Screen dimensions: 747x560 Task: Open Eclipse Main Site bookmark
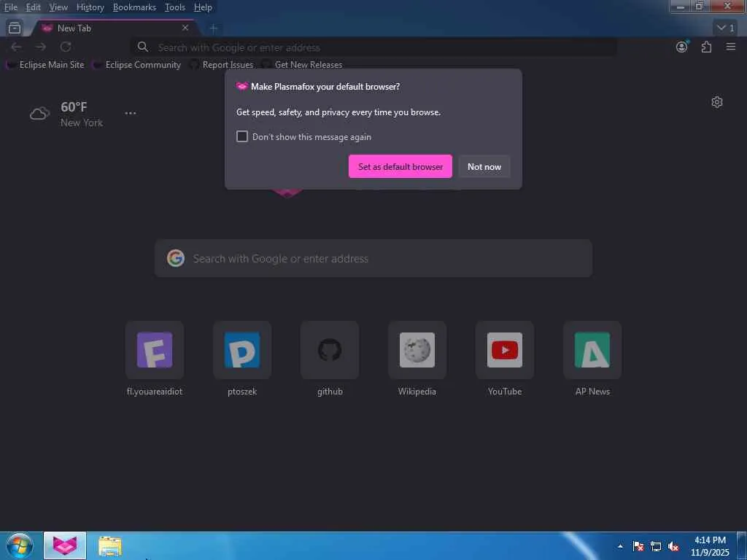pos(46,65)
